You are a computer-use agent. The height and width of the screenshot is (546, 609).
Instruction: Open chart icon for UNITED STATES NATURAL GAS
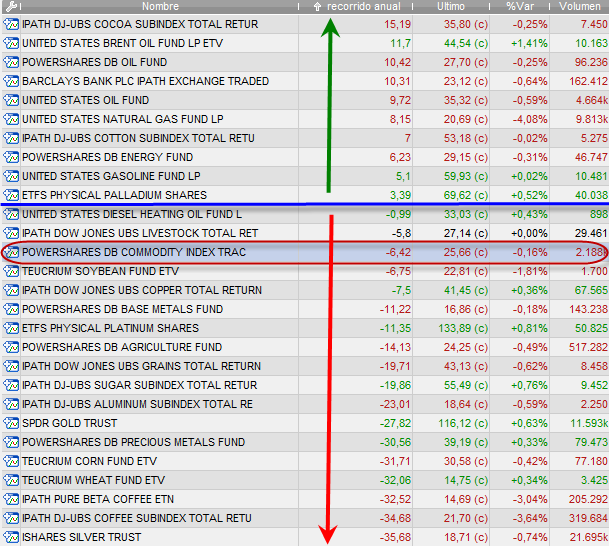click(x=11, y=120)
